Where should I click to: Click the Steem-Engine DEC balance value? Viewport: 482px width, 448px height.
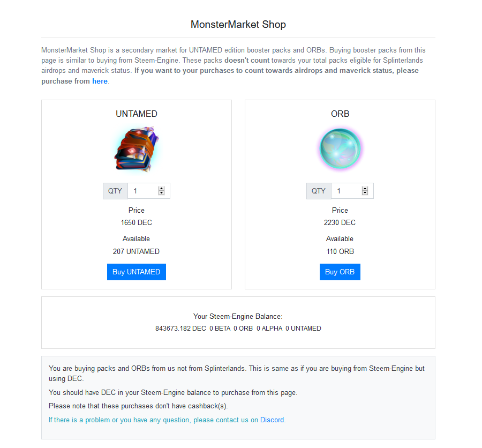[181, 328]
